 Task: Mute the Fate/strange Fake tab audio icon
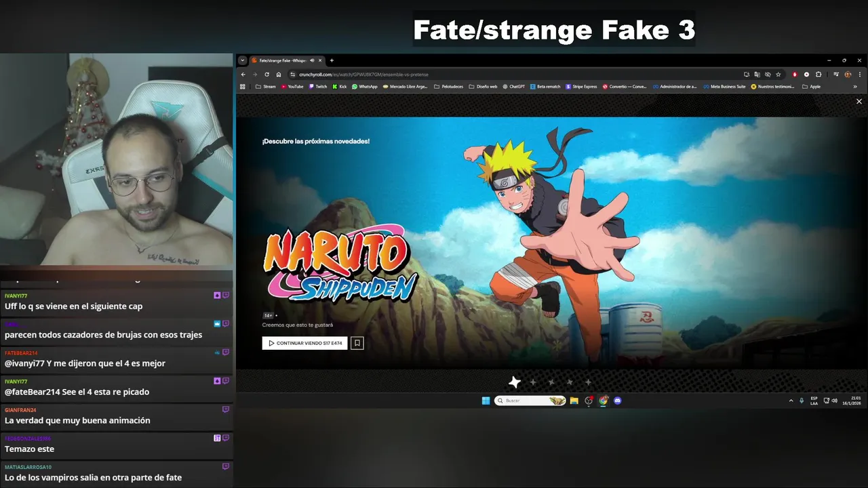[312, 60]
